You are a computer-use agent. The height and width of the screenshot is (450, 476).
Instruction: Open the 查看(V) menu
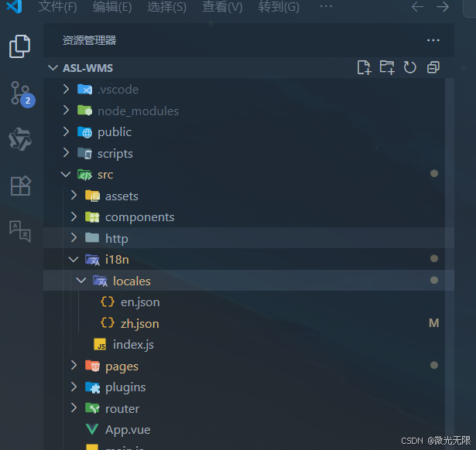(222, 7)
